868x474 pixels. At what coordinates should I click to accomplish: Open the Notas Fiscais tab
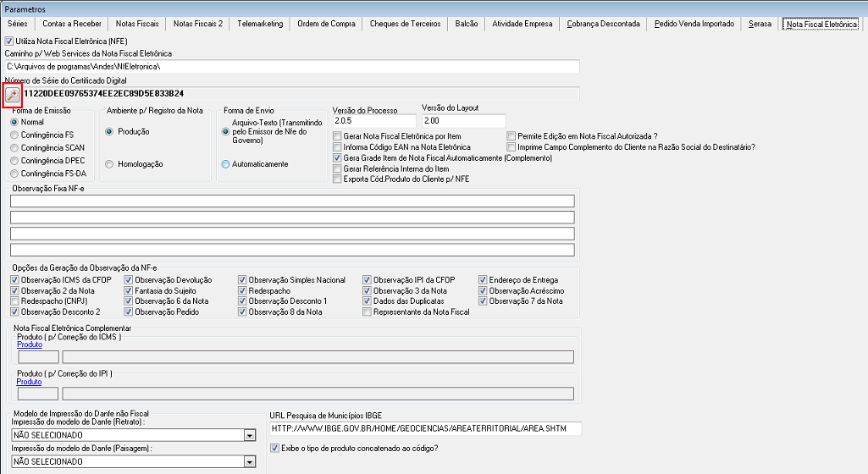[x=137, y=24]
